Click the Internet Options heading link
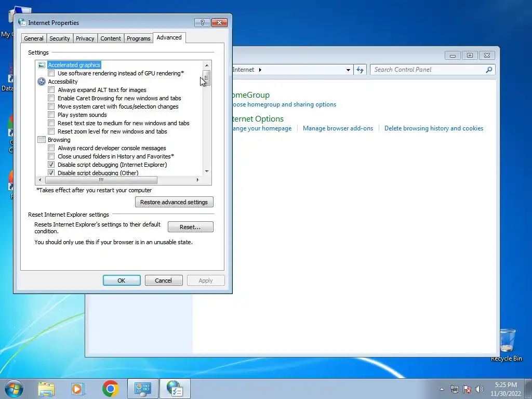This screenshot has height=399, width=532. tap(258, 119)
